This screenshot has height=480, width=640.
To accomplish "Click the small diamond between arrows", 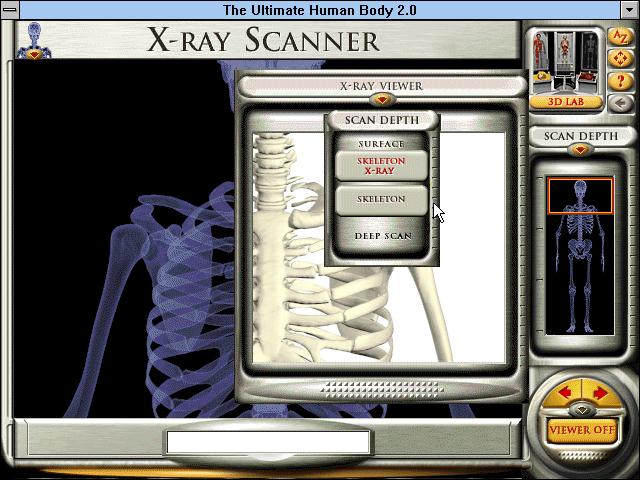I will (582, 409).
